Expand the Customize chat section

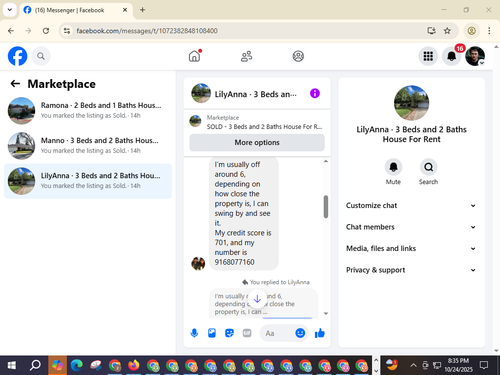tap(411, 205)
